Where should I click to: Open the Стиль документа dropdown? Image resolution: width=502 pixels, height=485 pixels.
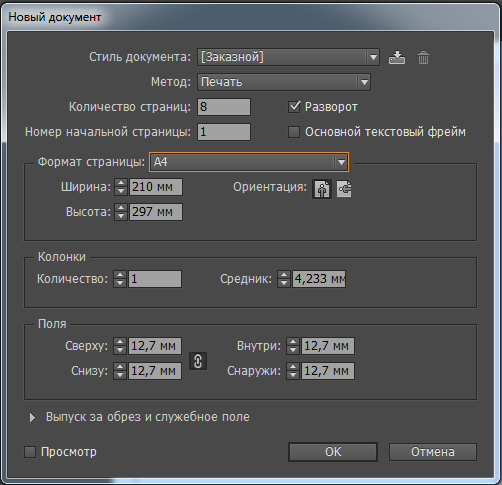click(x=288, y=57)
